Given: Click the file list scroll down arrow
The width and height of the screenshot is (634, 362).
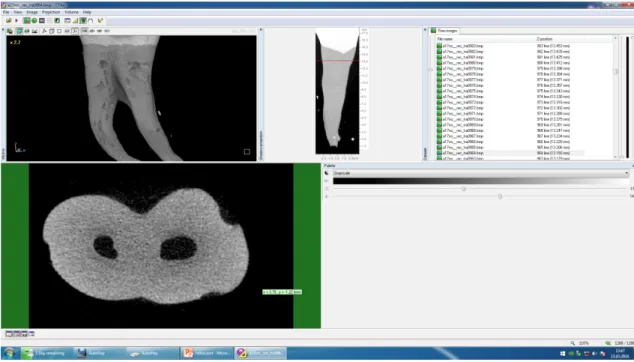Looking at the screenshot, I should point(616,157).
